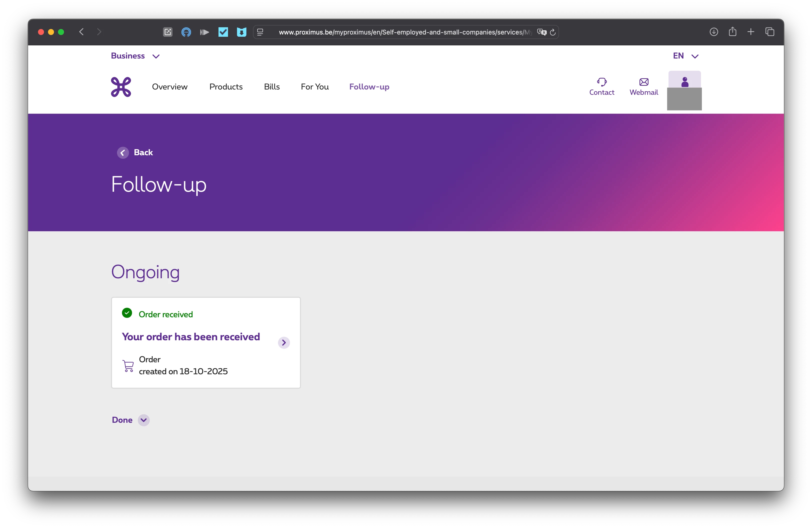Expand the Done section

click(144, 420)
